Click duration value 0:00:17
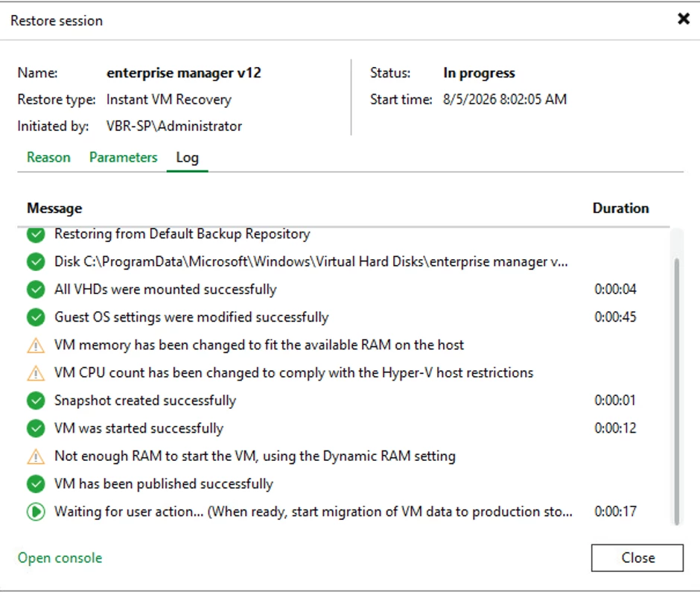Viewport: 700px width, 595px height. tap(615, 512)
